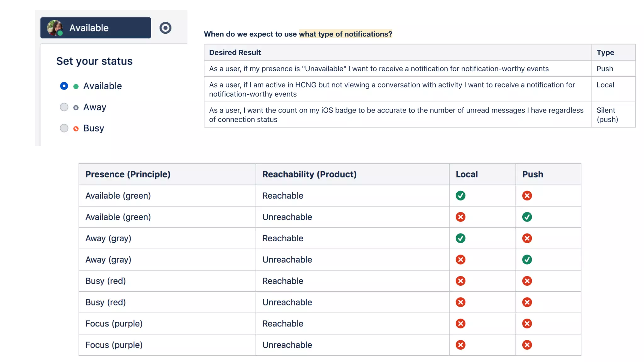Click the Reachability (Product) column header

coord(309,174)
